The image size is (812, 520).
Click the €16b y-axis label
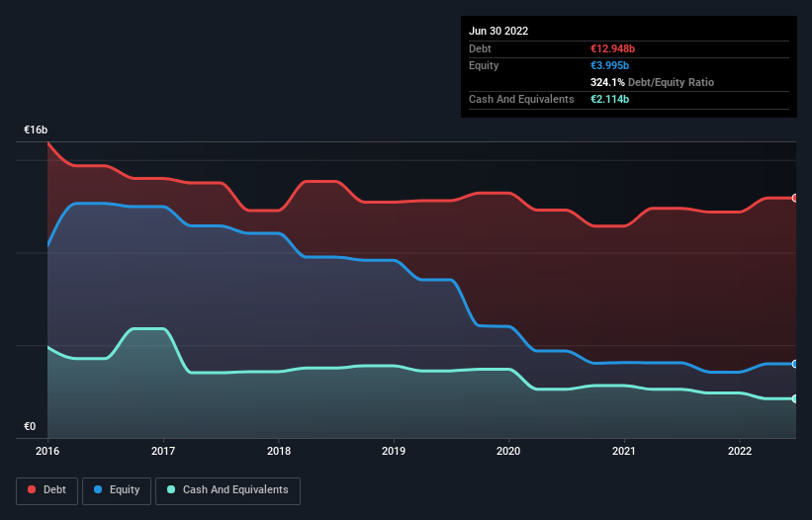pyautogui.click(x=36, y=130)
